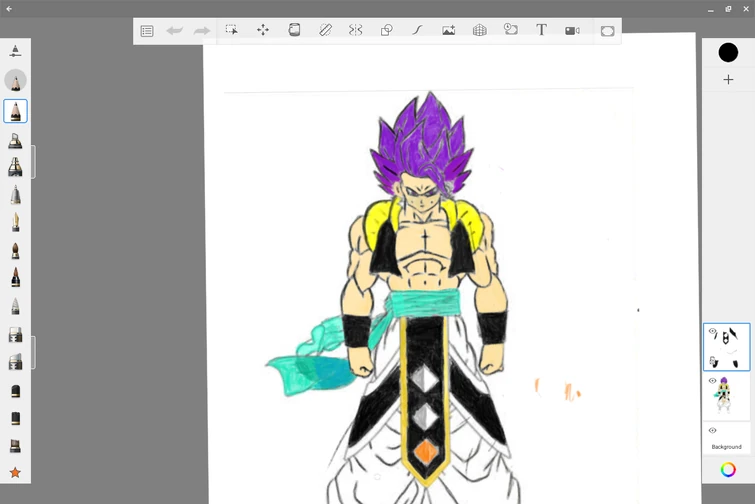Redo the last undone action
755x504 pixels.
tap(202, 31)
